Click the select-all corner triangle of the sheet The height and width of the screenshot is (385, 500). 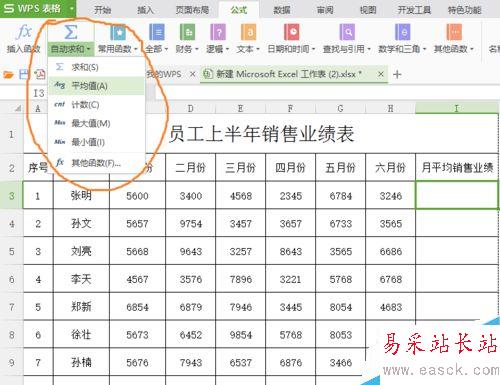tap(18, 108)
